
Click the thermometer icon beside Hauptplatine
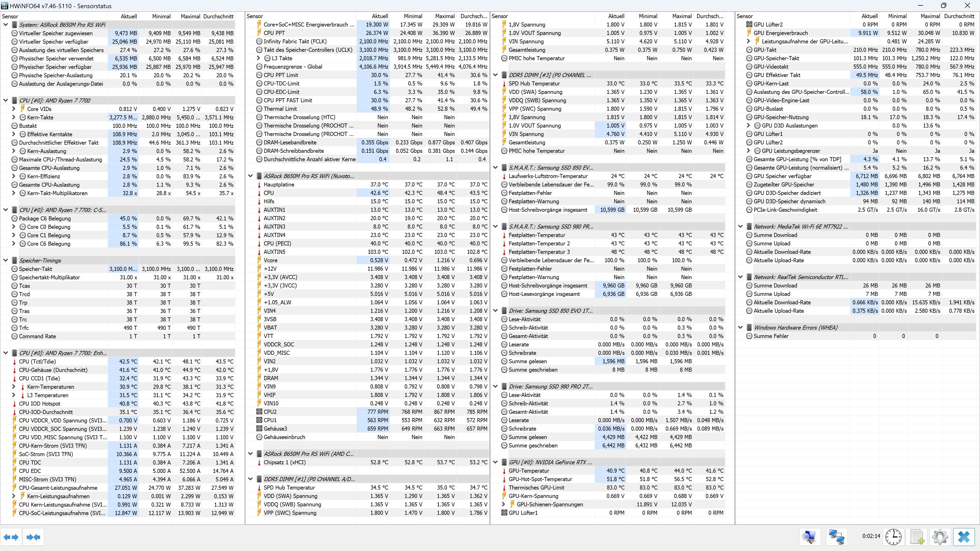[259, 185]
